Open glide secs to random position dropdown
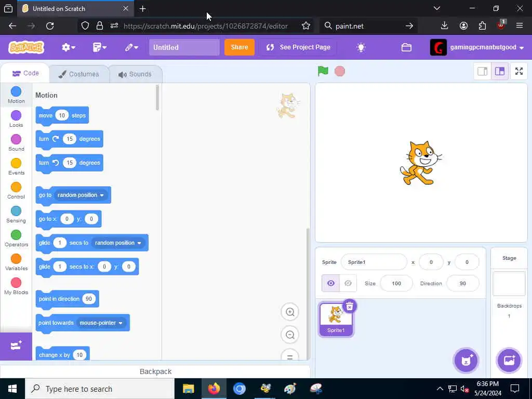 118,243
